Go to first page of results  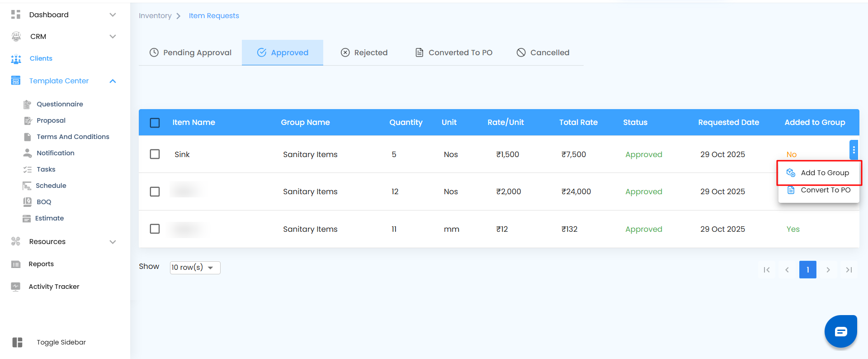tap(767, 270)
